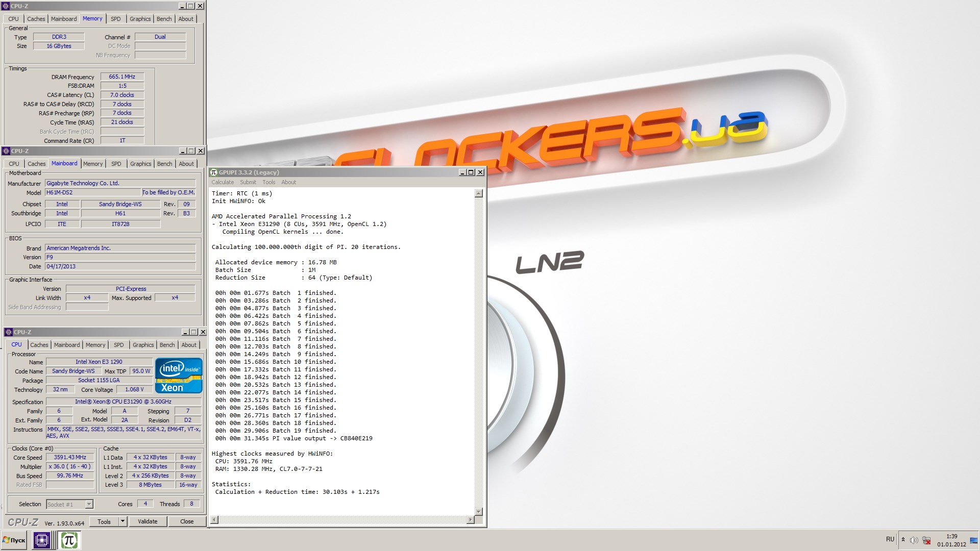
Task: Click the scroll up arrow in GPUPI log
Action: coord(479,193)
